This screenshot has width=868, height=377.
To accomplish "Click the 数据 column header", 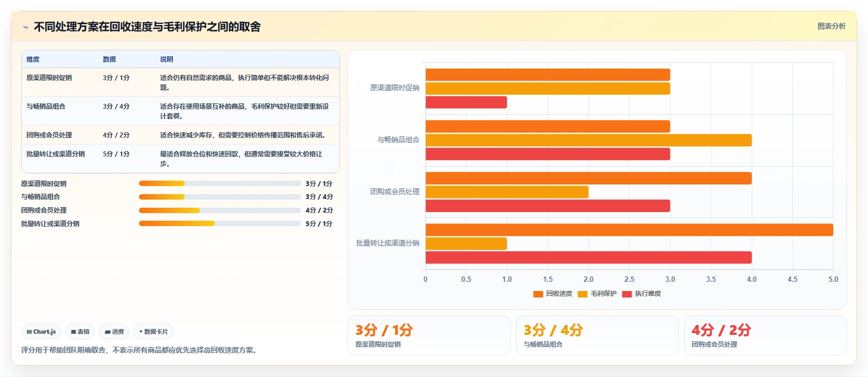I will pyautogui.click(x=109, y=59).
